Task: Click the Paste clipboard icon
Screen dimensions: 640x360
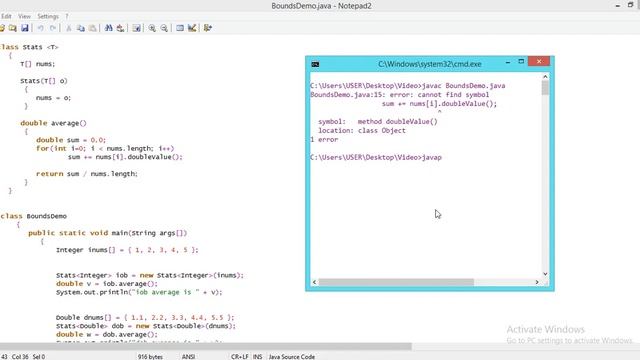Action: (x=93, y=28)
